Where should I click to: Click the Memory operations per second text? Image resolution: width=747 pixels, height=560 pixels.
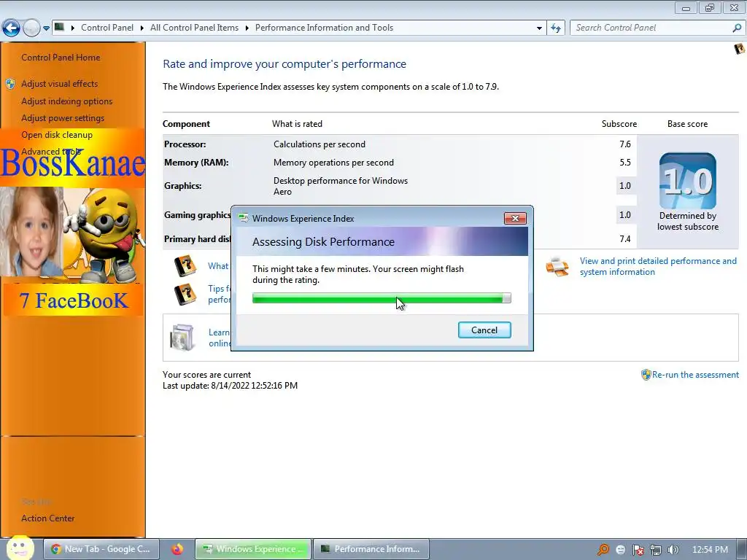point(333,163)
